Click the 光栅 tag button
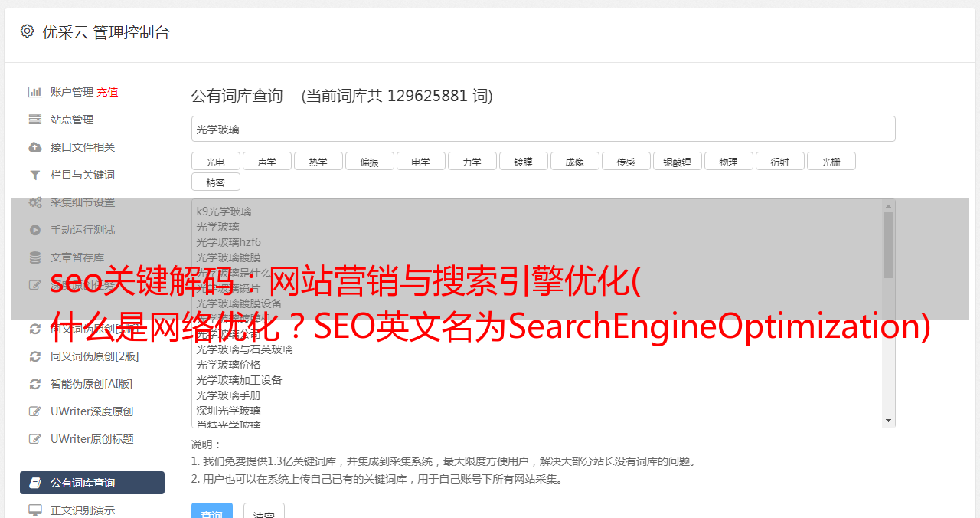The width and height of the screenshot is (980, 518). tap(831, 161)
